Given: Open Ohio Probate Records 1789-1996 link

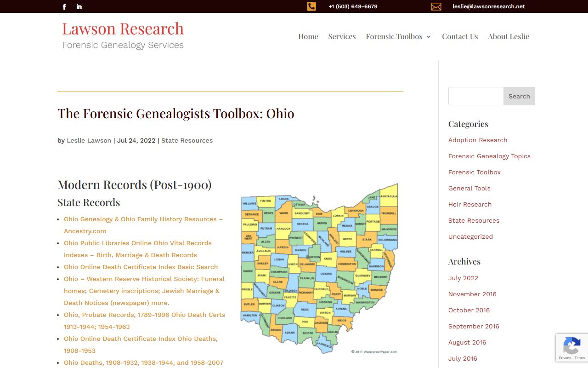Looking at the screenshot, I should 144,321.
